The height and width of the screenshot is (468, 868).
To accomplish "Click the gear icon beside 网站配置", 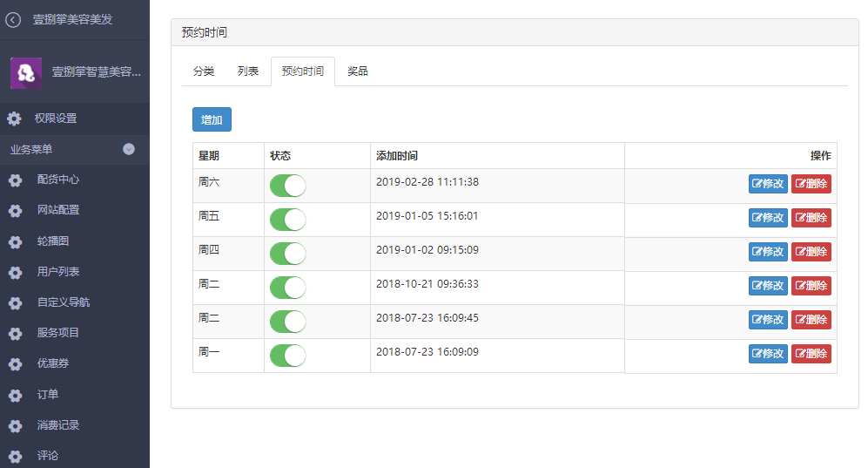I will pyautogui.click(x=16, y=210).
